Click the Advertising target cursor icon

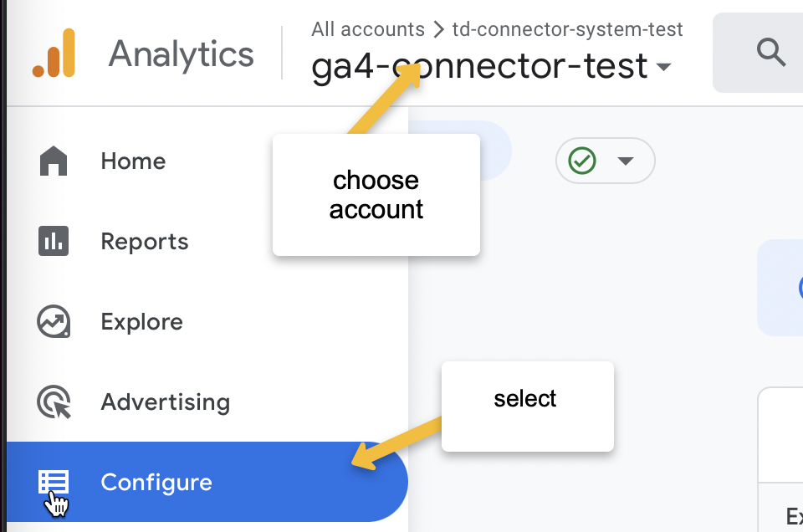(x=54, y=402)
